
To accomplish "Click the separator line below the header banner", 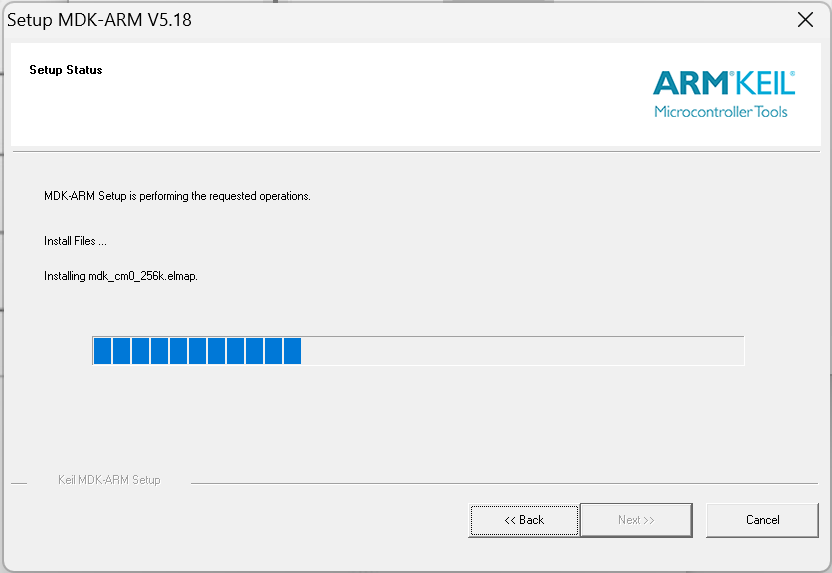I will click(x=416, y=151).
